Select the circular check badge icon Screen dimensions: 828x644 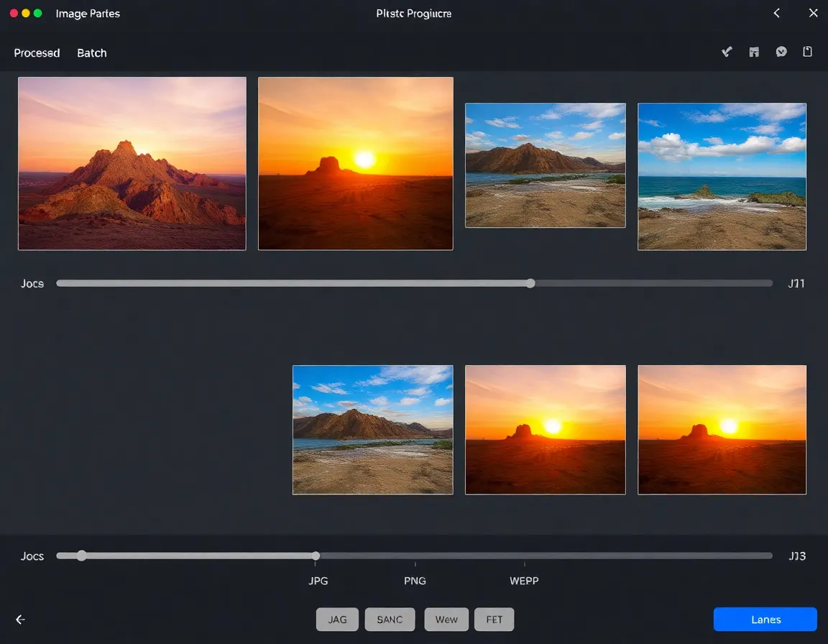pos(781,51)
